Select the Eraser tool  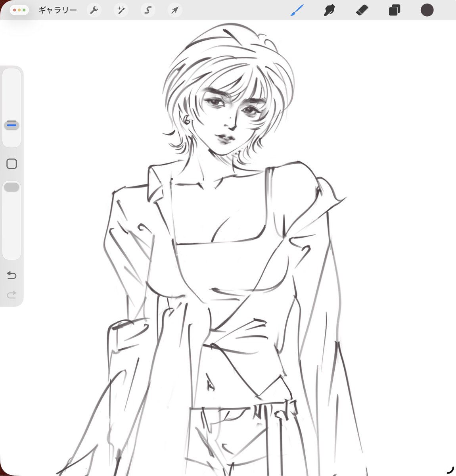(362, 10)
